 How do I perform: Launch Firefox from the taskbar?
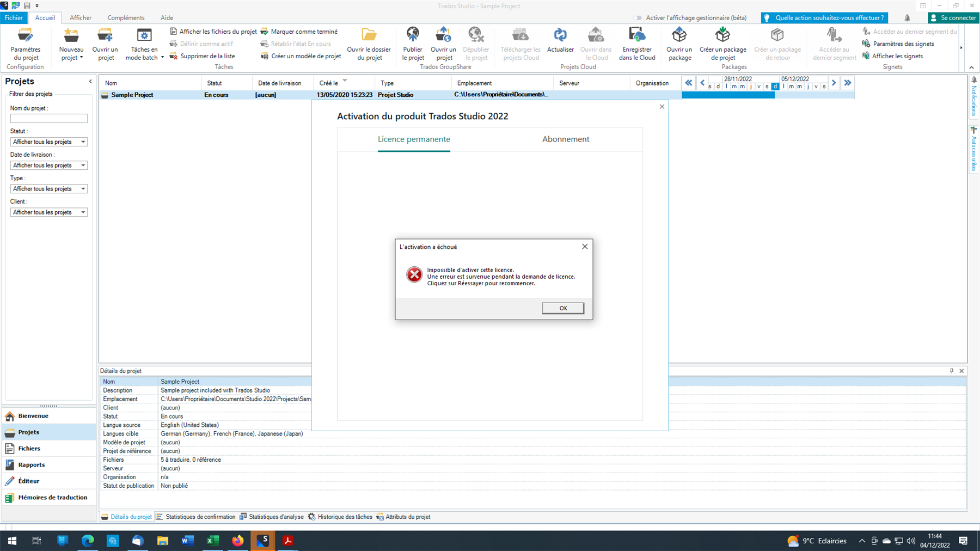click(237, 540)
